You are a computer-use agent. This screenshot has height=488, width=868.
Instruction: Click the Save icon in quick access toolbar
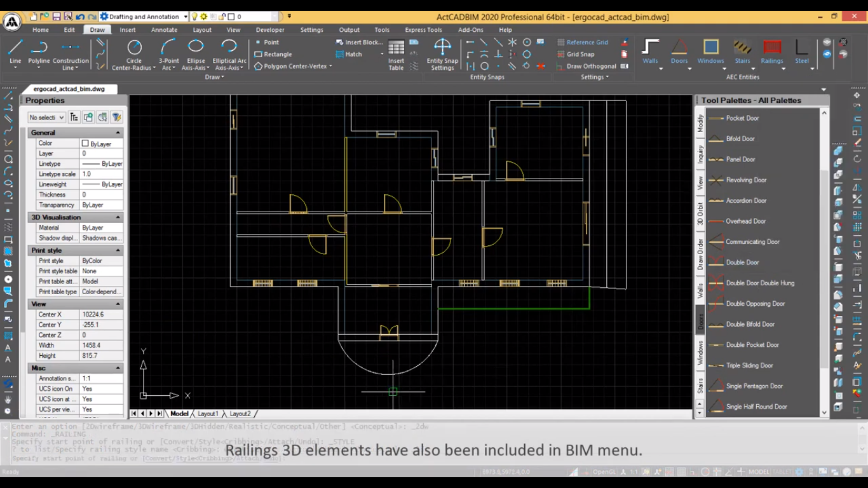pos(57,17)
